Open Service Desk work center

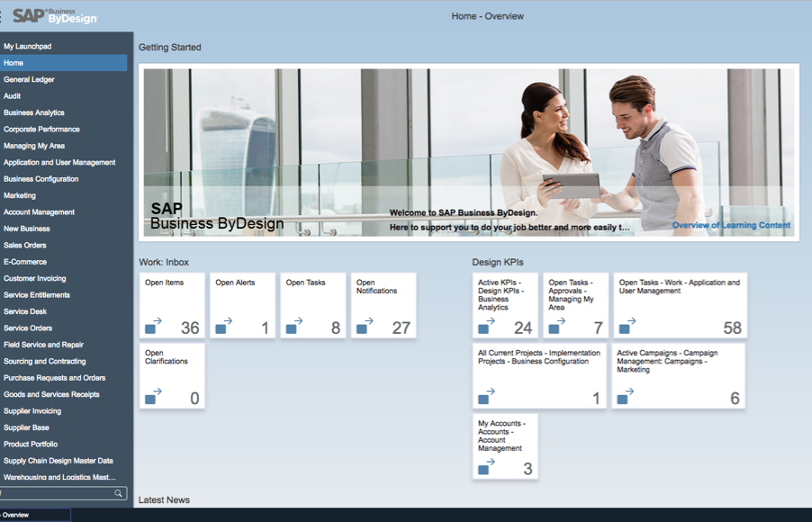pyautogui.click(x=63, y=311)
